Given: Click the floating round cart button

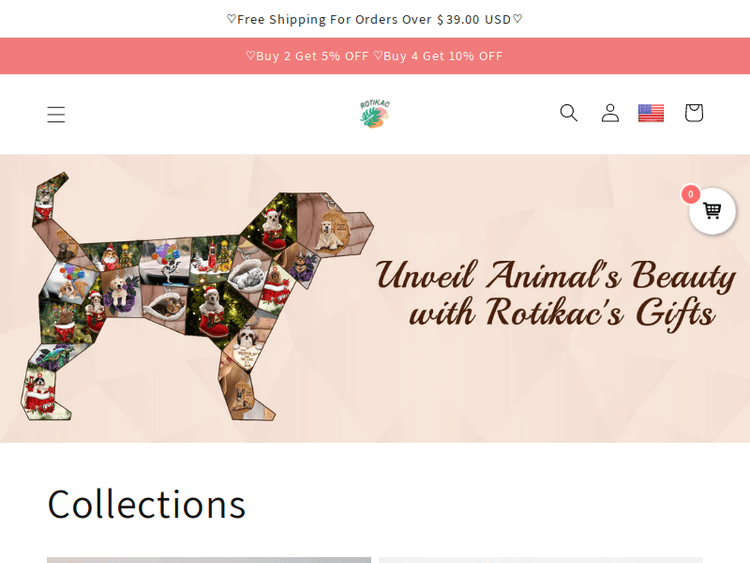Looking at the screenshot, I should (x=712, y=211).
